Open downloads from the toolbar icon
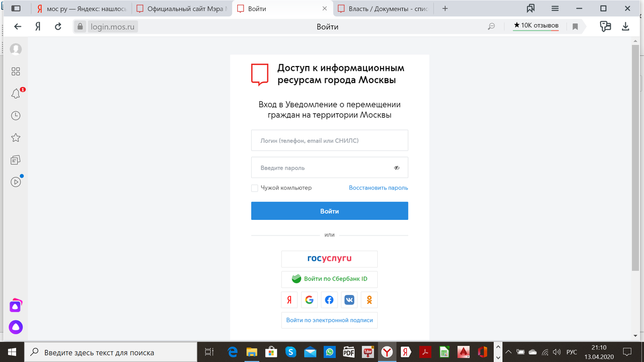This screenshot has width=644, height=362. pos(625,25)
